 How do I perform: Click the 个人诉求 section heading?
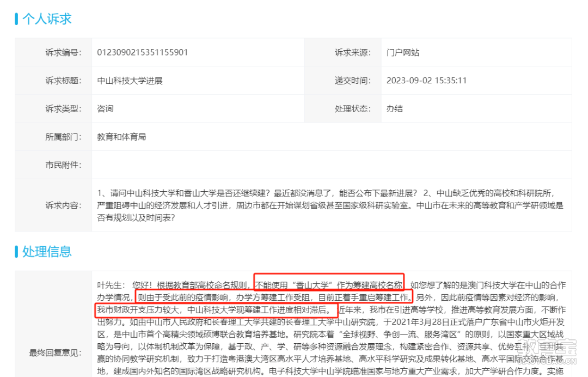pos(46,19)
